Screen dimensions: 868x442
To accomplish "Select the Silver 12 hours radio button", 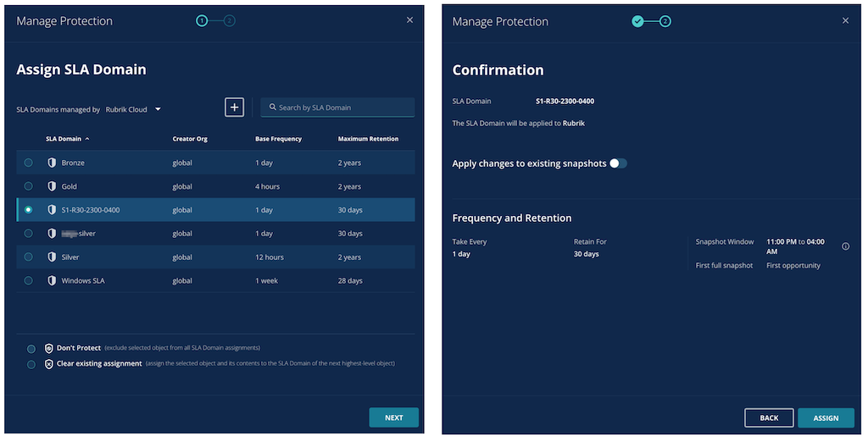I will pos(28,257).
